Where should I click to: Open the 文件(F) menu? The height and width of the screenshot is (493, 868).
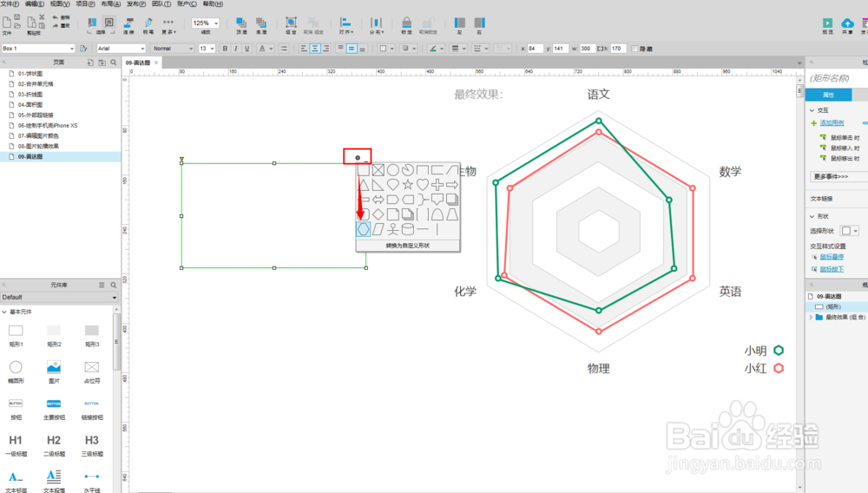[10, 3]
